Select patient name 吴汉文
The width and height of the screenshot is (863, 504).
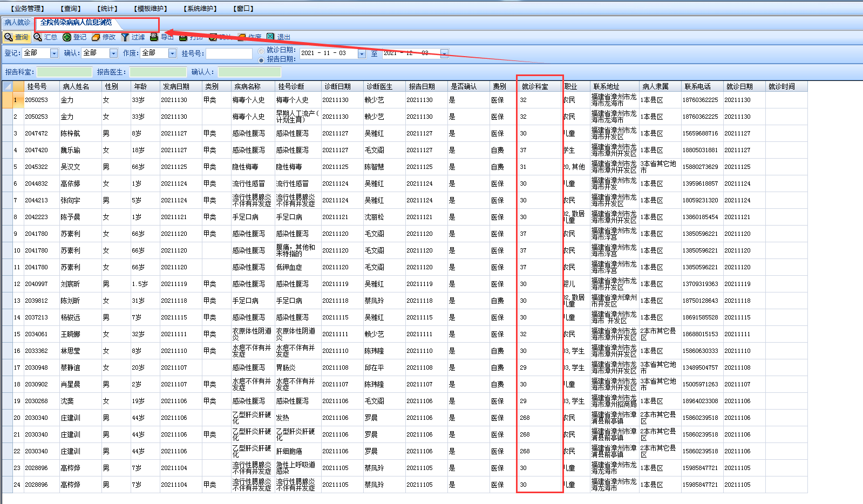pyautogui.click(x=71, y=167)
